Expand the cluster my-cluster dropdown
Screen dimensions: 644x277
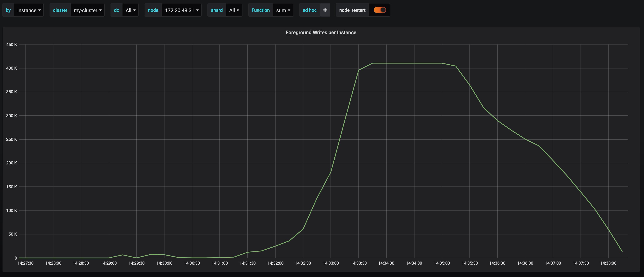(x=87, y=10)
